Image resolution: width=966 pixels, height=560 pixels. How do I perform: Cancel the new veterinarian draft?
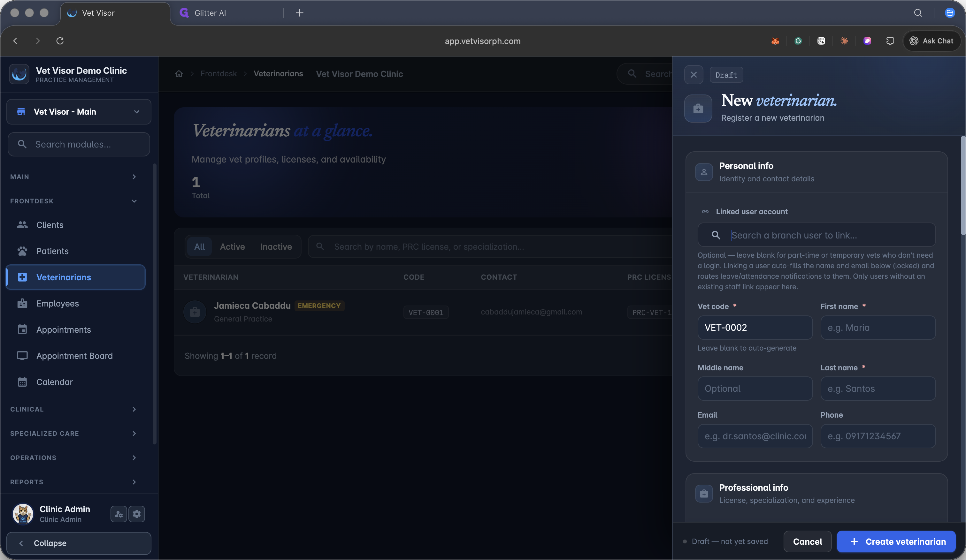pyautogui.click(x=807, y=541)
